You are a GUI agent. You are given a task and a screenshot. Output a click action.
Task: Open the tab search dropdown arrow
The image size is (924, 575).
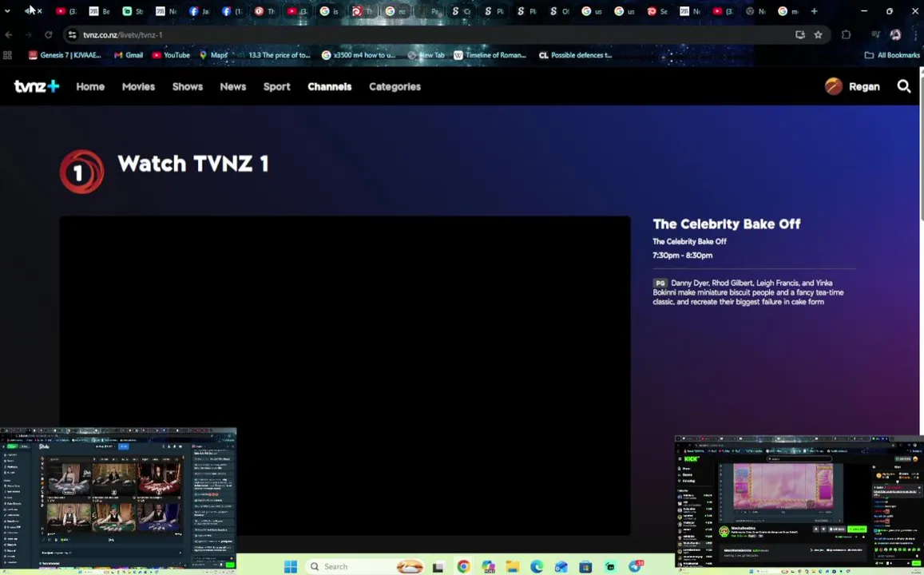click(x=7, y=10)
